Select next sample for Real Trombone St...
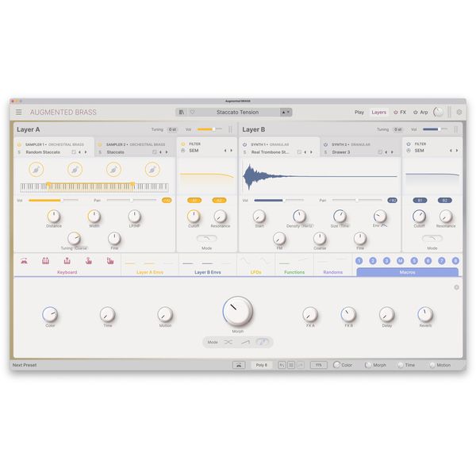The height and width of the screenshot is (476, 476). tap(311, 152)
